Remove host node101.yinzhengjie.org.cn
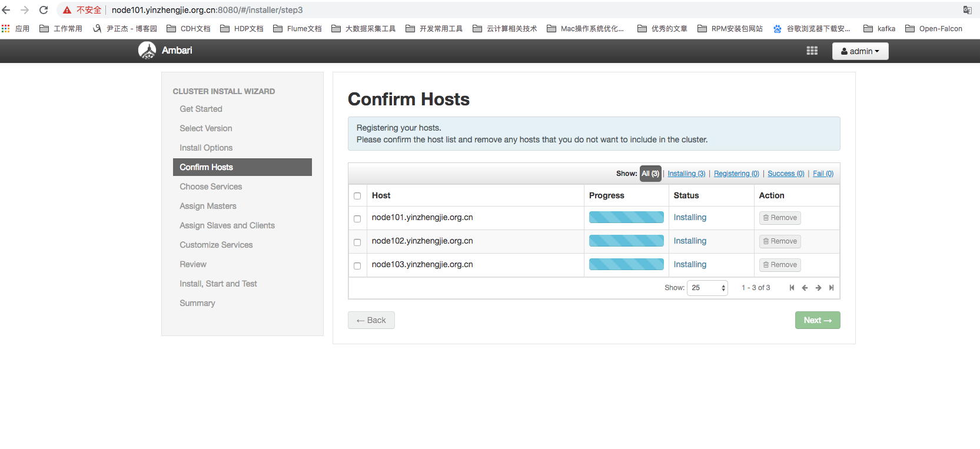The image size is (980, 449). click(780, 218)
